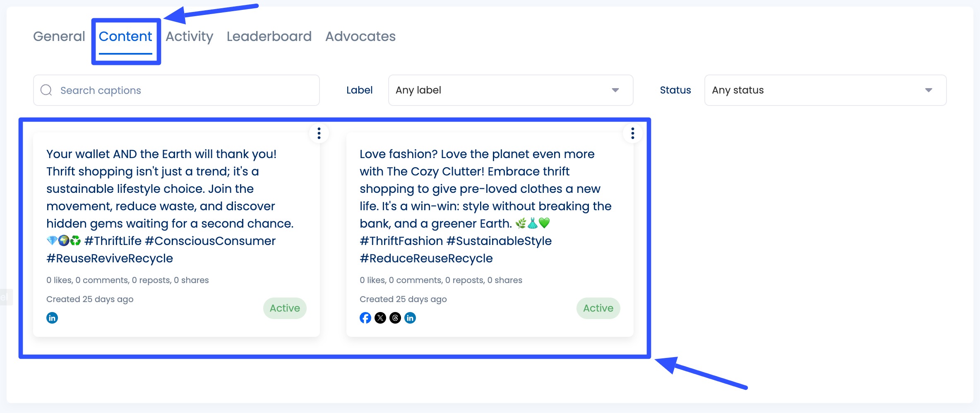Click the Active badge on the second post

click(x=598, y=308)
